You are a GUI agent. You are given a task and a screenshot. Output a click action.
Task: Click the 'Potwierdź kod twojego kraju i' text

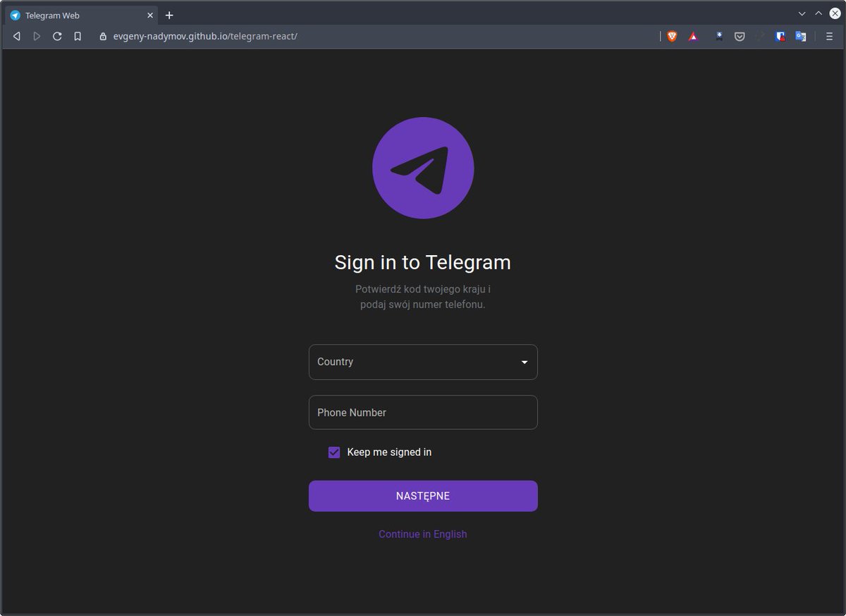tap(423, 290)
